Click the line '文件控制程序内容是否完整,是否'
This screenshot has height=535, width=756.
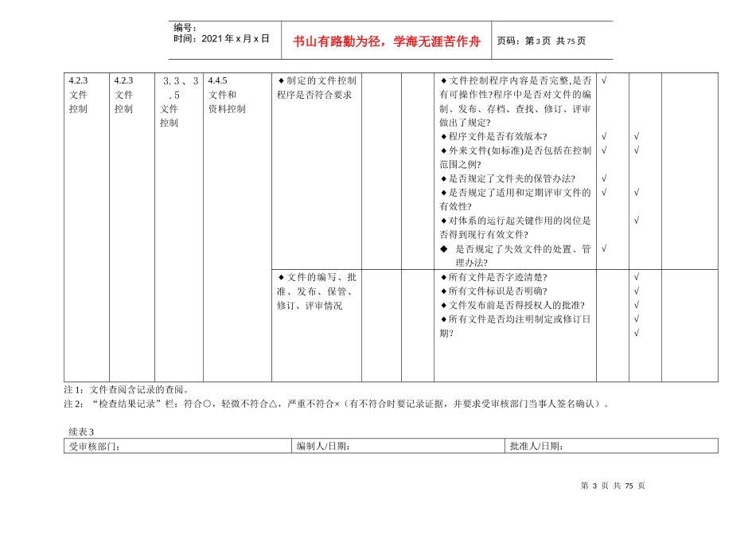[516, 80]
